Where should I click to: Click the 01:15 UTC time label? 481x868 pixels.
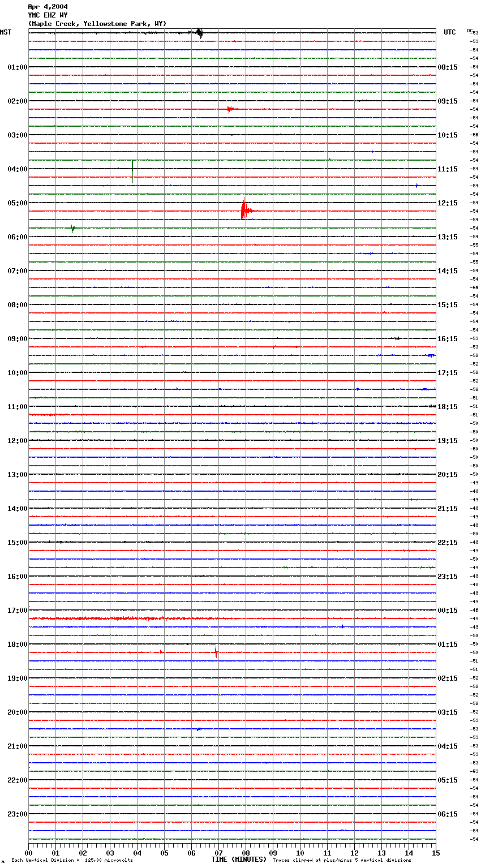pyautogui.click(x=448, y=644)
